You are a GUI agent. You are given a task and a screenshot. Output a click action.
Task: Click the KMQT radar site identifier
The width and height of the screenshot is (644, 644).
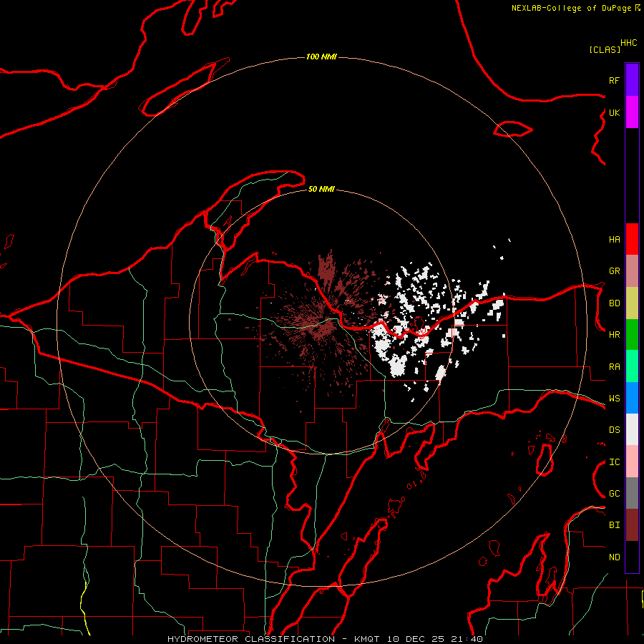pos(367,639)
